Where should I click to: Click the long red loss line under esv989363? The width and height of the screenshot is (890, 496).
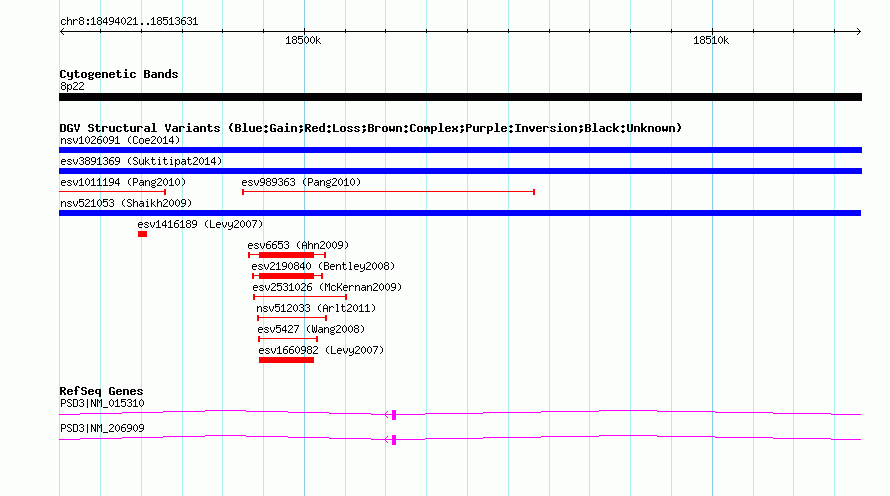click(388, 192)
